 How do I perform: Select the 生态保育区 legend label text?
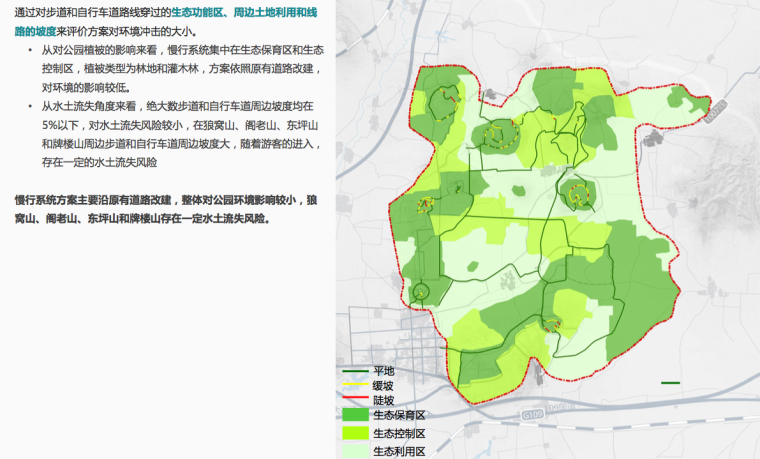pyautogui.click(x=399, y=415)
